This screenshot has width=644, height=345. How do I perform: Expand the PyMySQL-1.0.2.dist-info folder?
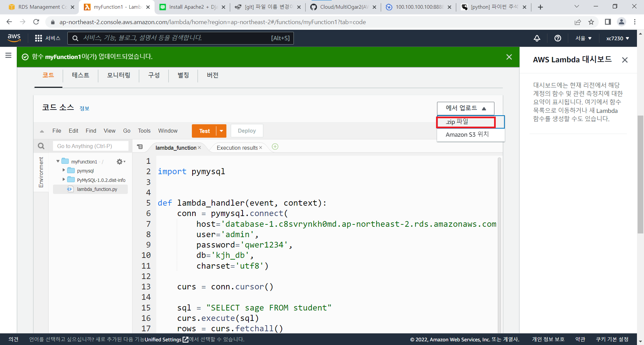64,180
